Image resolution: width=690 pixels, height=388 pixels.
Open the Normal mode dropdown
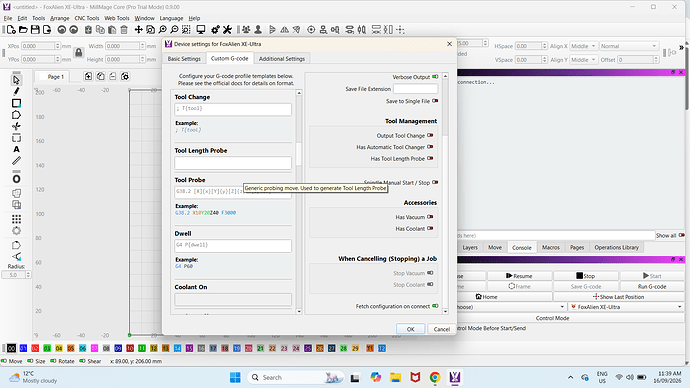tap(628, 46)
